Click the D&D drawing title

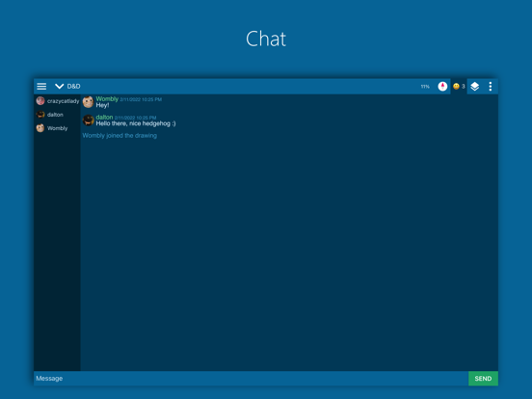[x=73, y=86]
